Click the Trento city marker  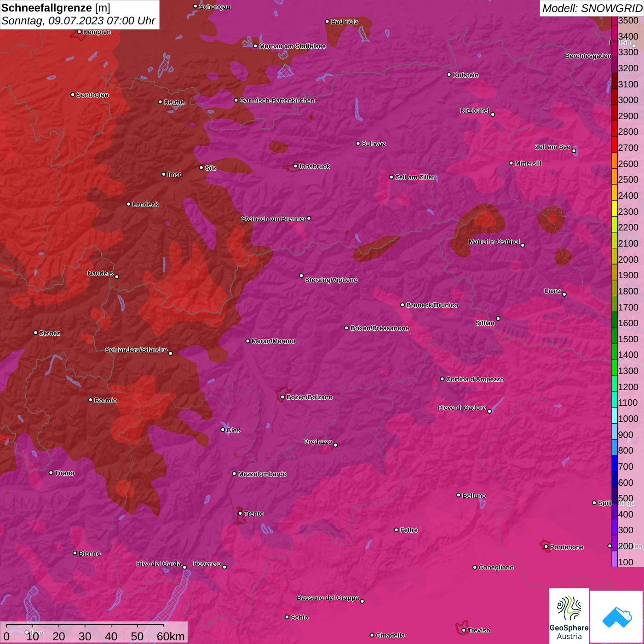tap(240, 513)
